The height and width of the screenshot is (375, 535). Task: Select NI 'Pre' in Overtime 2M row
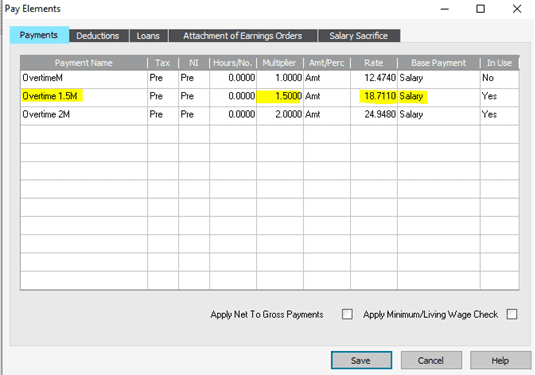coord(194,115)
